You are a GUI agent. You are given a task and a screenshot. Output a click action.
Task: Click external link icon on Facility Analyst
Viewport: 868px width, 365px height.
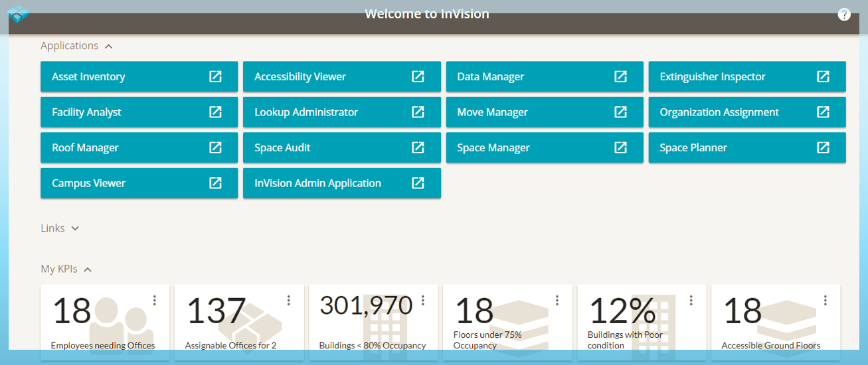pos(215,112)
